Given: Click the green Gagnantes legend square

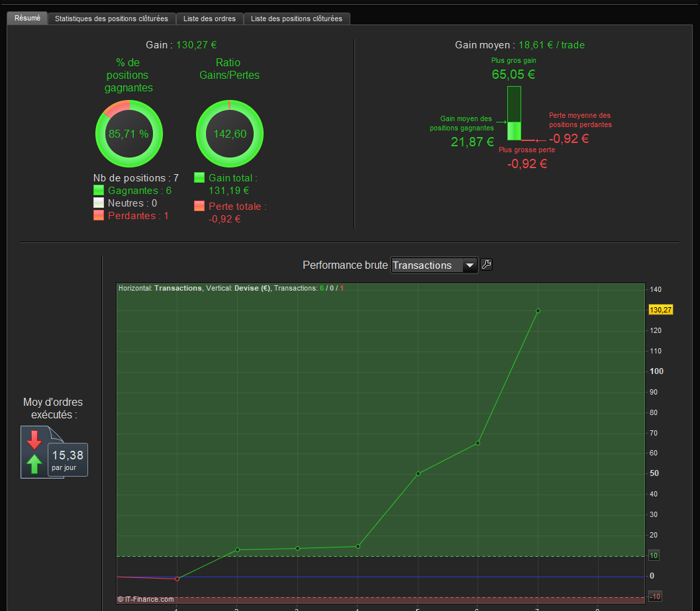Looking at the screenshot, I should tap(99, 191).
